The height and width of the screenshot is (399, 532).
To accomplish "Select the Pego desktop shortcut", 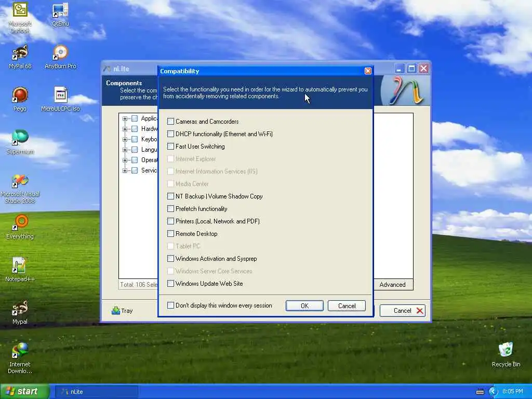I will (x=20, y=99).
